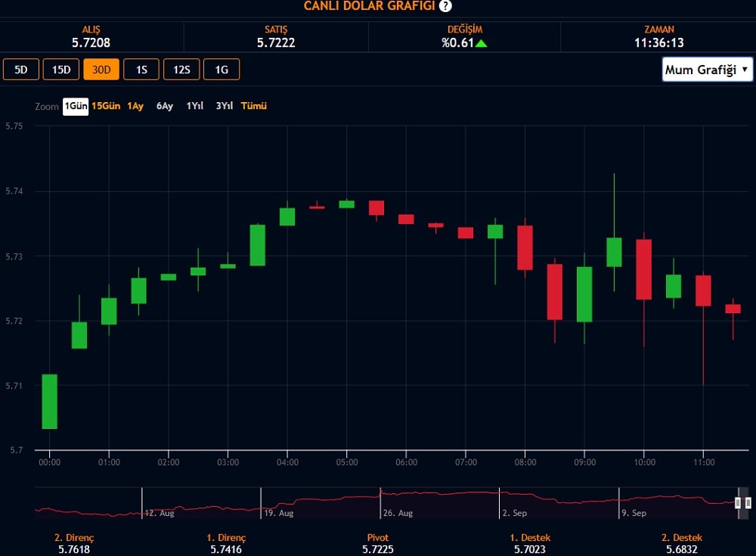Select the 1S interval button

(x=141, y=70)
